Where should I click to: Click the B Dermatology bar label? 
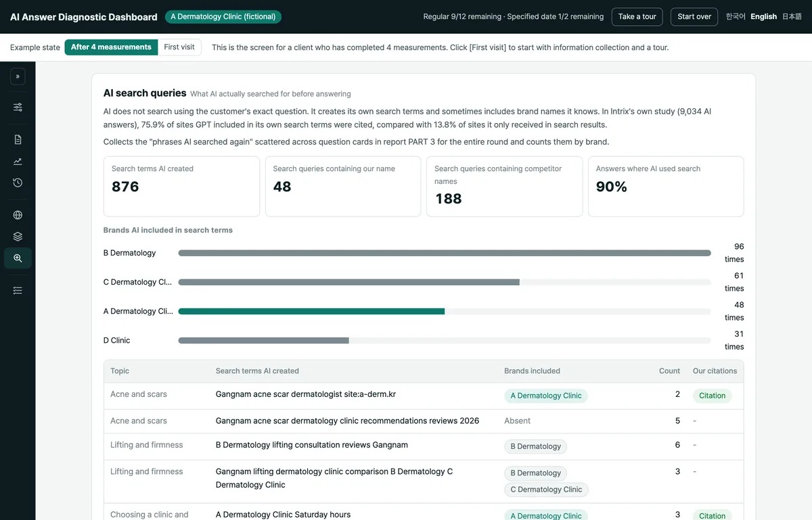pos(129,253)
